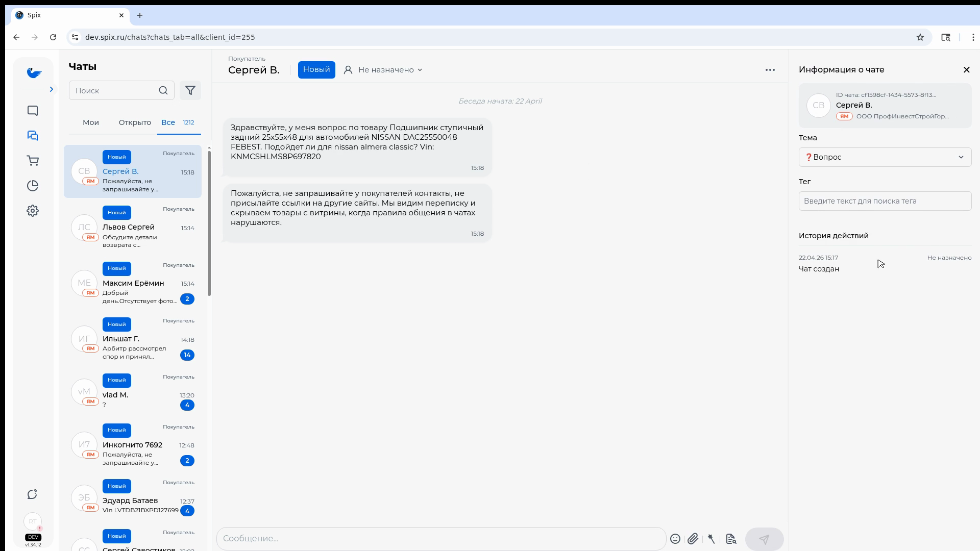Expand the 'Вопрос' topic dropdown

(x=885, y=157)
